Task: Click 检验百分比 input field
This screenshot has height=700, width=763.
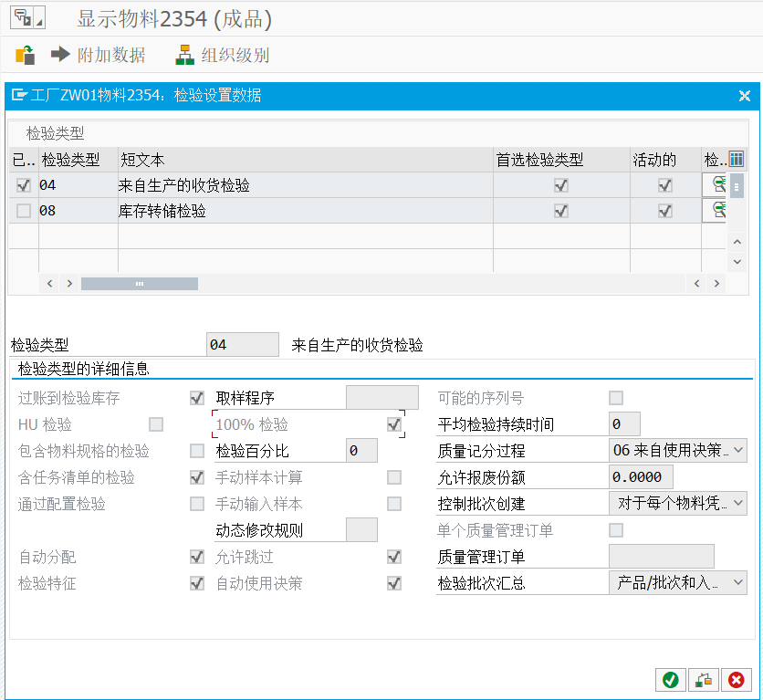Action: (361, 451)
